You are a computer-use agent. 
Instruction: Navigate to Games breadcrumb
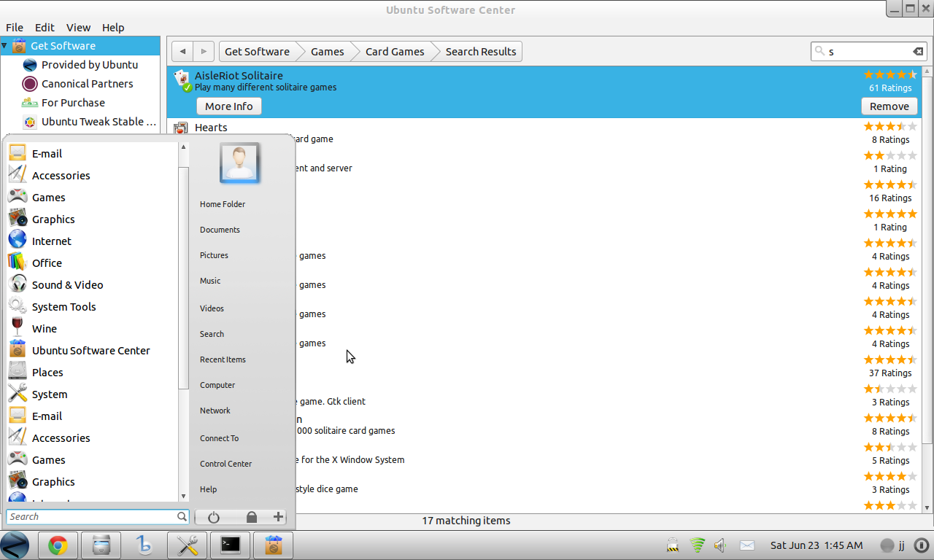327,52
